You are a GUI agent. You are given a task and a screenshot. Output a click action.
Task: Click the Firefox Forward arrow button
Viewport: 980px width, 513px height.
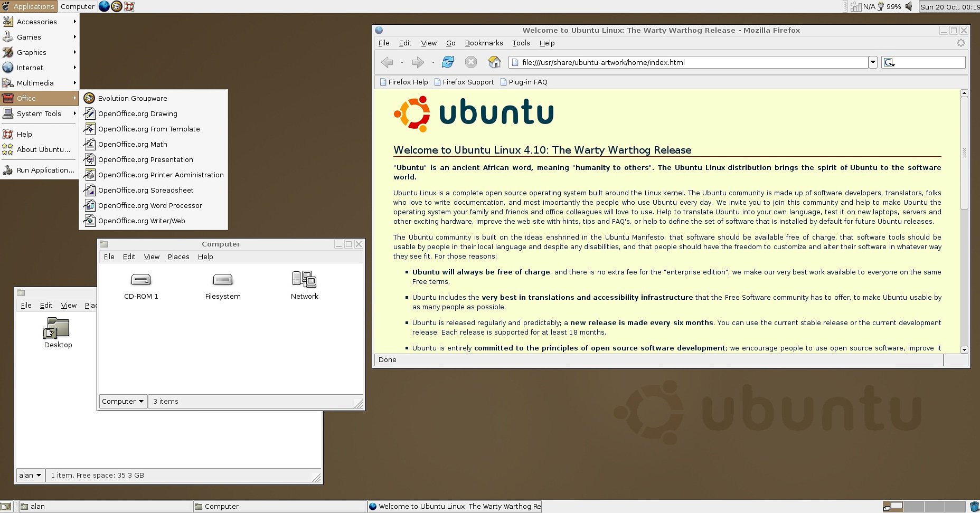[x=418, y=62]
